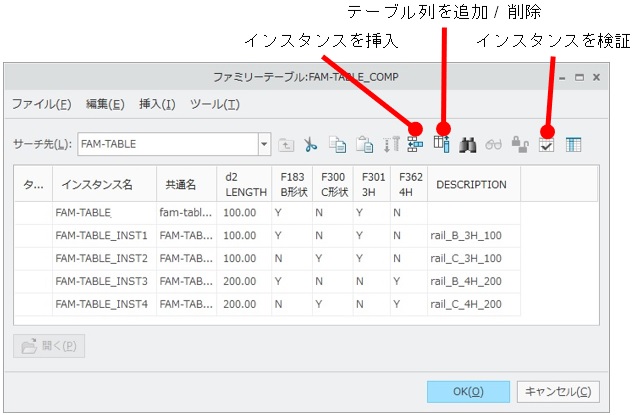
Task: Select the F301 3H column header
Action: pos(372,184)
